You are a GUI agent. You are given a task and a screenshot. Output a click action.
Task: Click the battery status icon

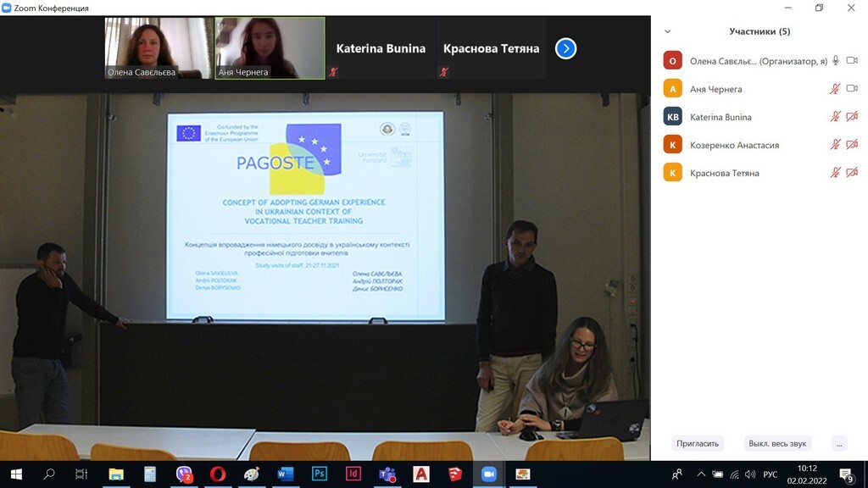pos(717,474)
